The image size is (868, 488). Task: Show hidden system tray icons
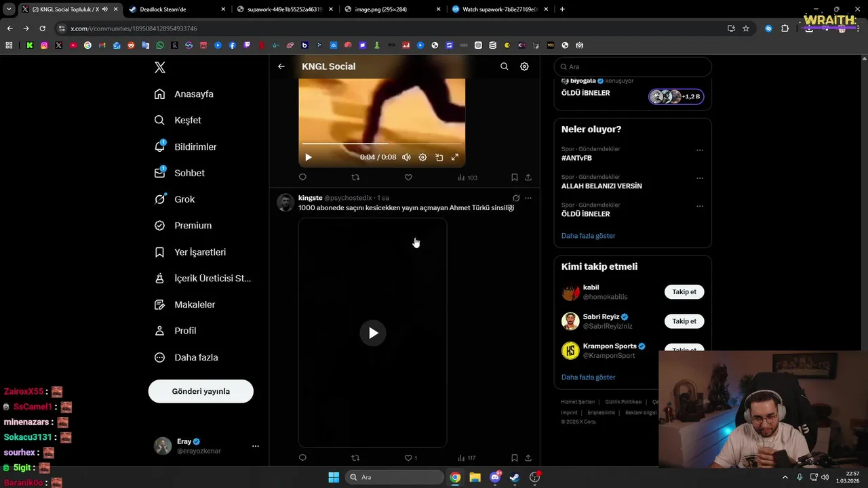point(785,477)
